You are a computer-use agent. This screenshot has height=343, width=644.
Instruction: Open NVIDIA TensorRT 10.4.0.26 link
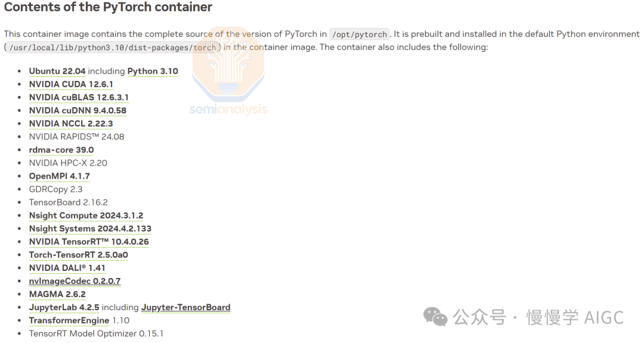[x=89, y=241]
